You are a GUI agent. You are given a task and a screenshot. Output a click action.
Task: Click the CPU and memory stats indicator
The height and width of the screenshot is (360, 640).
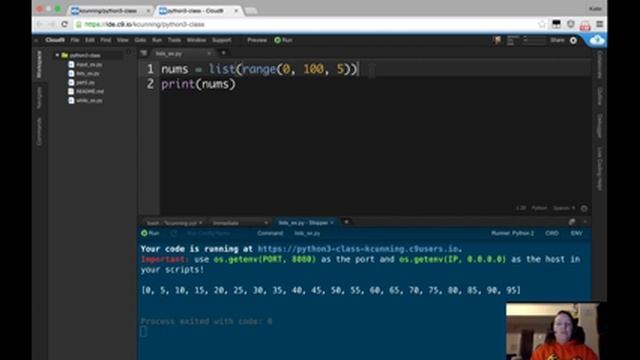[527, 40]
